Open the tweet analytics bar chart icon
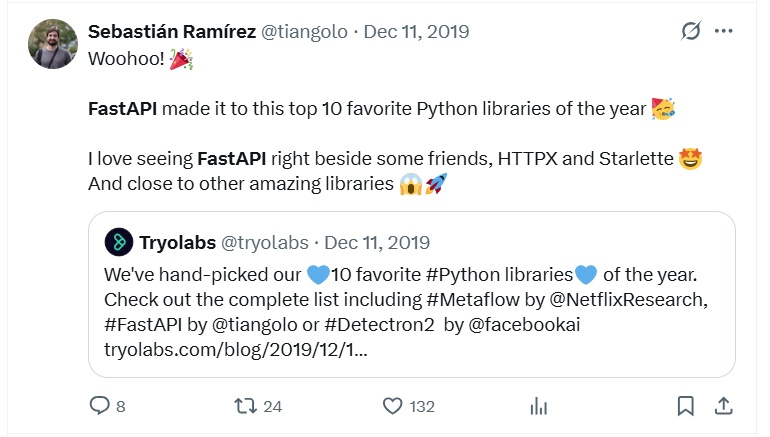 pyautogui.click(x=539, y=406)
